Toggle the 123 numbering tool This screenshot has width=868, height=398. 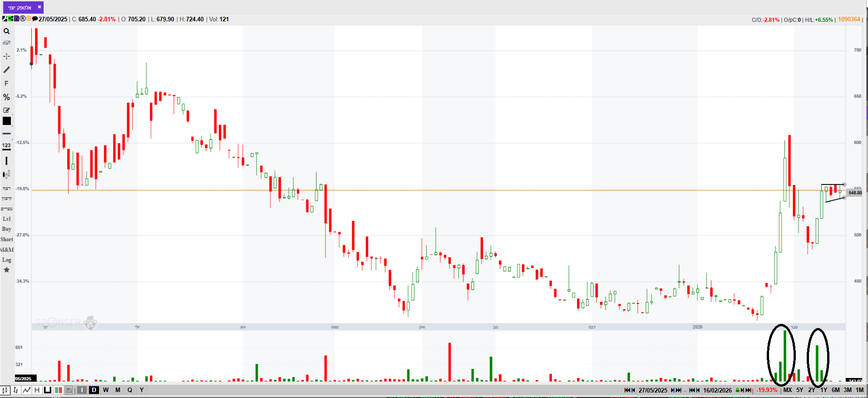6,146
